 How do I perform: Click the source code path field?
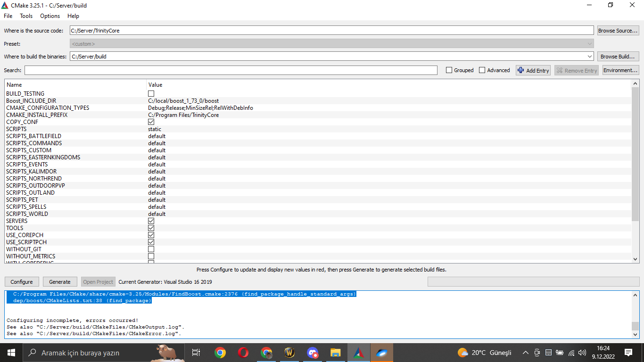pyautogui.click(x=332, y=31)
